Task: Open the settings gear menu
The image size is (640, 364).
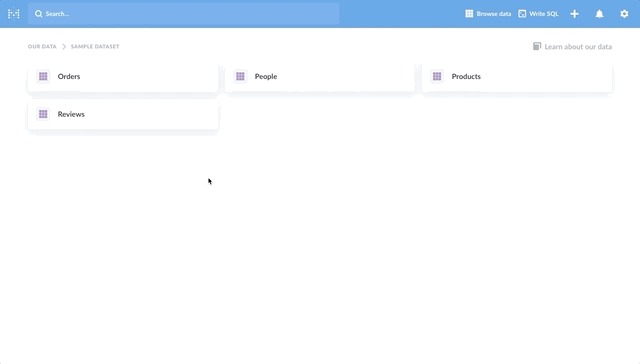Action: tap(624, 14)
